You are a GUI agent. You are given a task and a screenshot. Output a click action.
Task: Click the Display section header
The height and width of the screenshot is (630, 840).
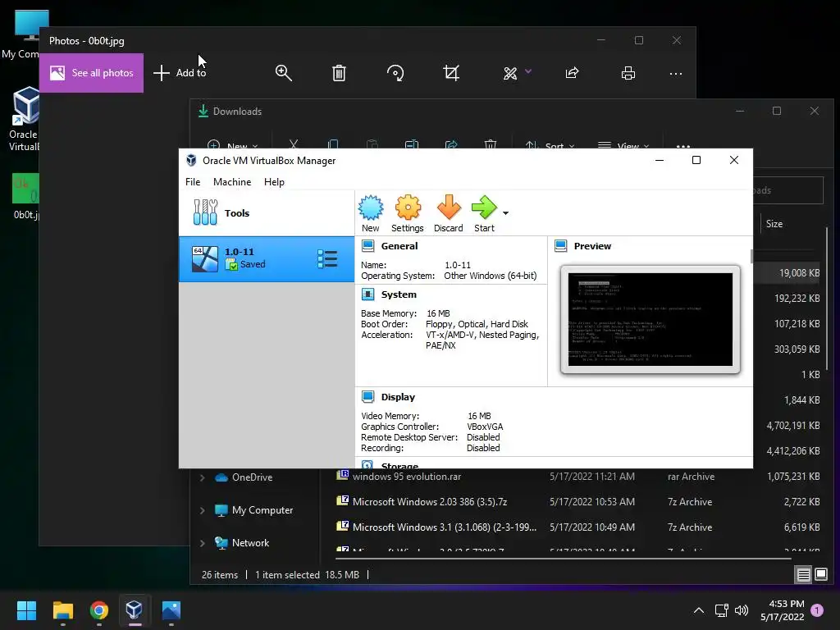(398, 397)
